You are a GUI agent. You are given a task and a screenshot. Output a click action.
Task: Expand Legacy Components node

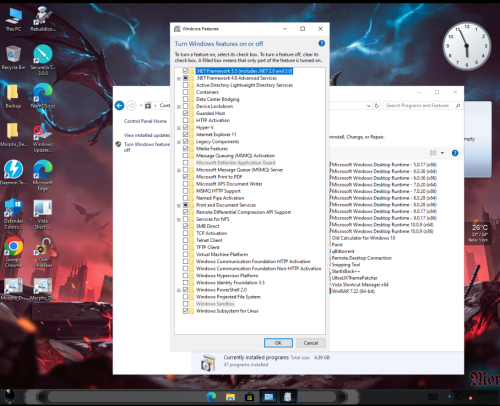point(179,142)
